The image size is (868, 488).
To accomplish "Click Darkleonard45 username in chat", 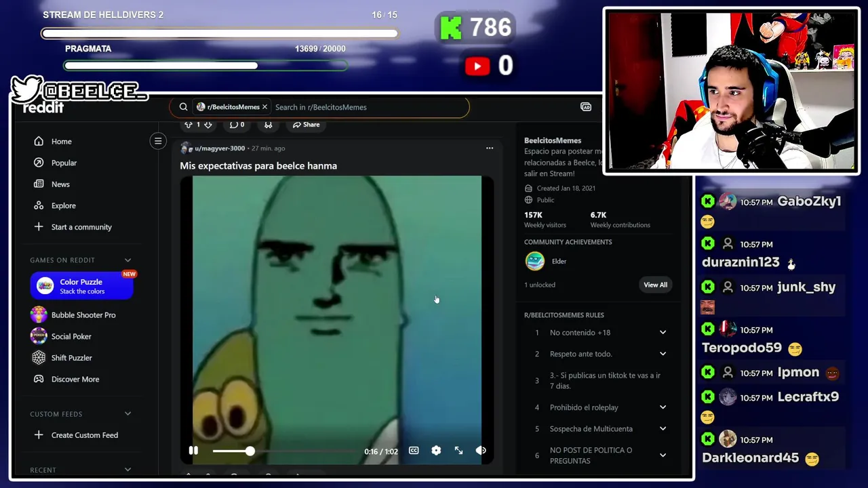I will tap(750, 457).
